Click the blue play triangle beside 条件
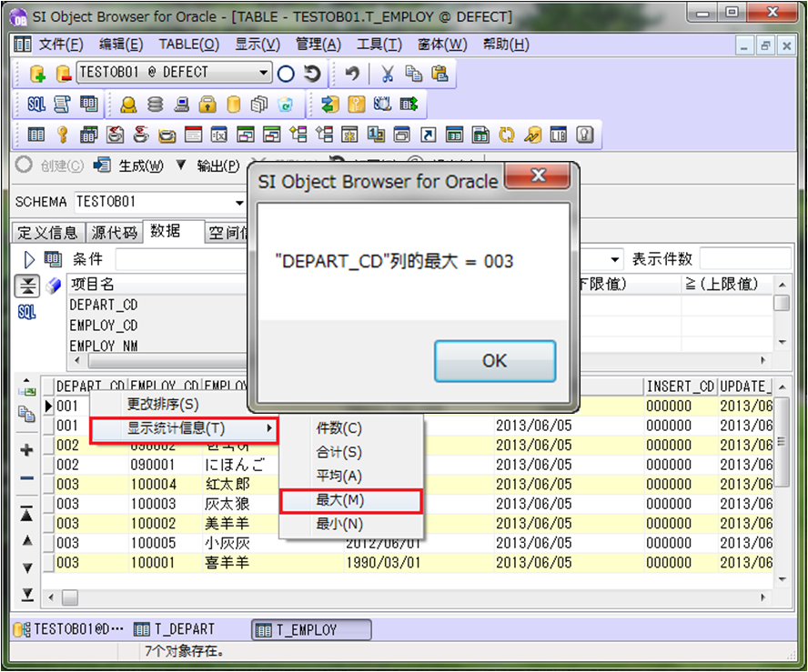The height and width of the screenshot is (672, 808). click(29, 259)
